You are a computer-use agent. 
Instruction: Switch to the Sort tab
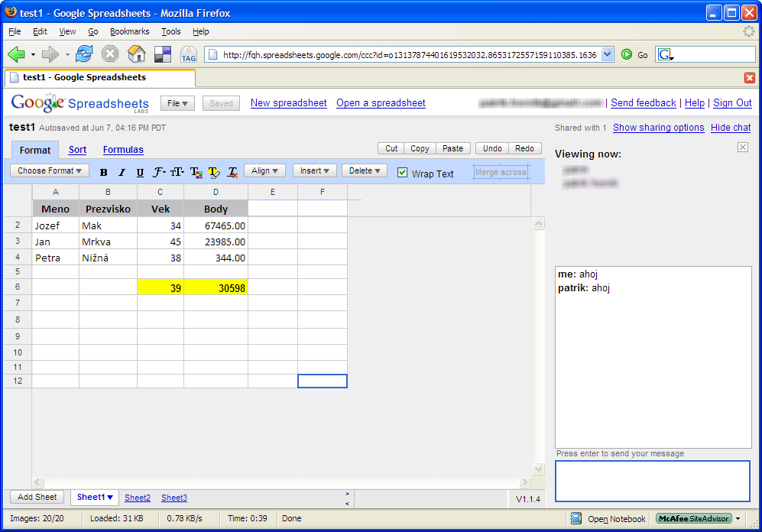coord(77,150)
